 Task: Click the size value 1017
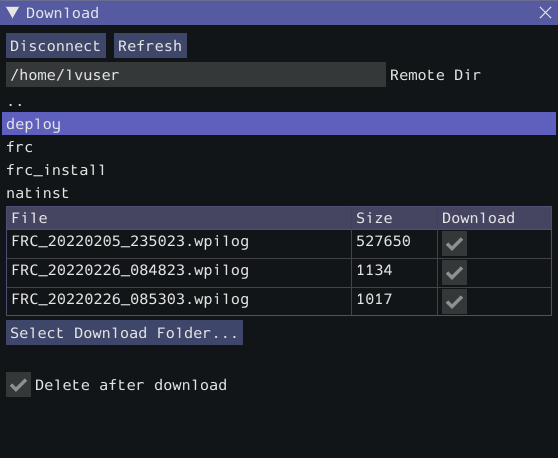(x=374, y=299)
